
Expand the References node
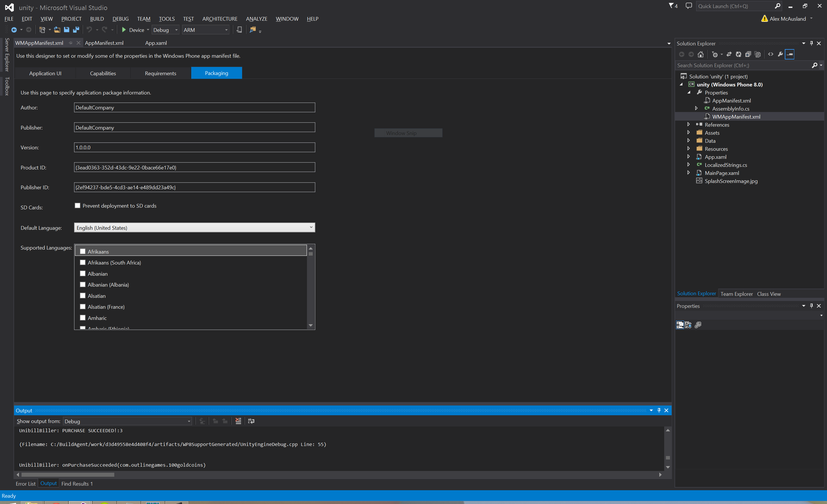coord(689,124)
